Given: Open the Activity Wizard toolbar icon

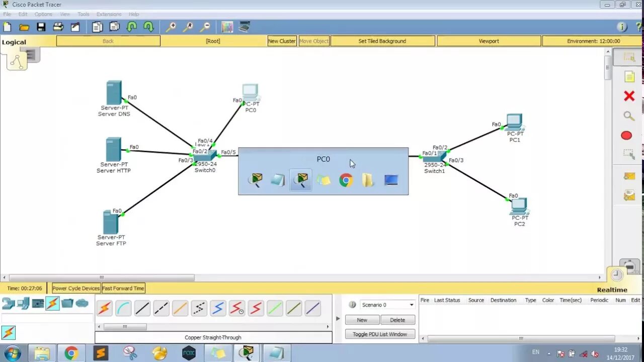Looking at the screenshot, I should [75, 27].
